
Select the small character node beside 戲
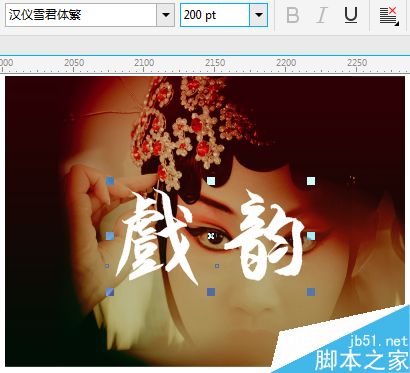click(107, 266)
